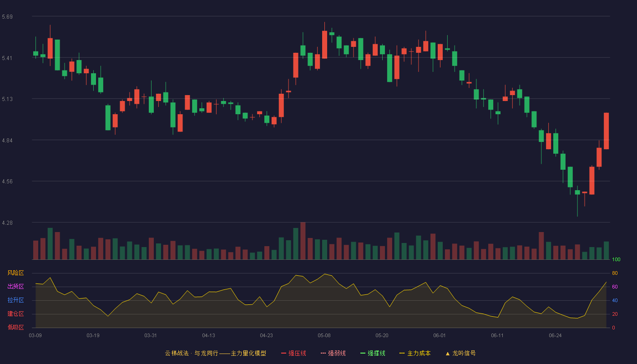Toggle the 强撑线 legend series
Image resolution: width=637 pixels, height=364 pixels.
tap(373, 353)
